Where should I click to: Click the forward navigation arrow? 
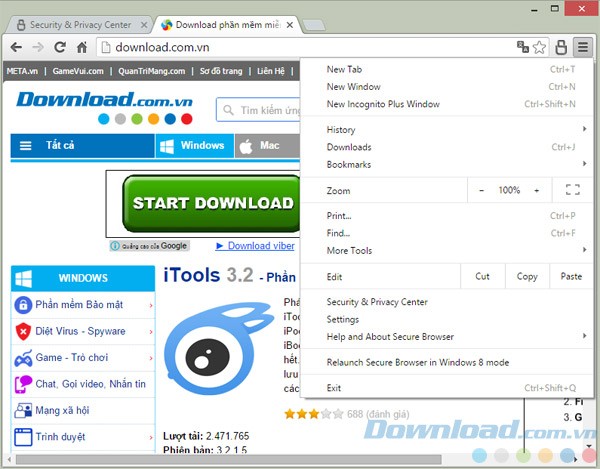coord(38,47)
